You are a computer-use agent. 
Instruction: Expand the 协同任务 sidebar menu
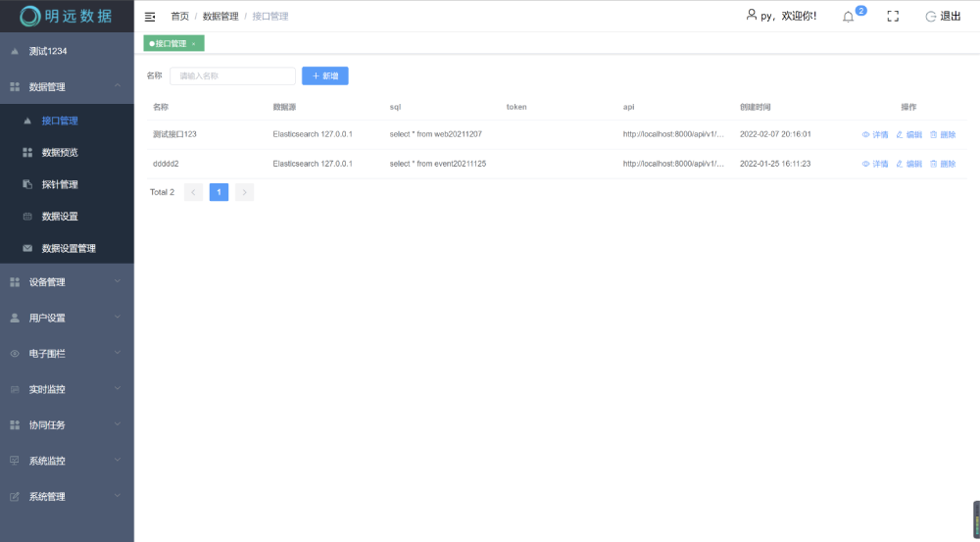click(x=67, y=424)
